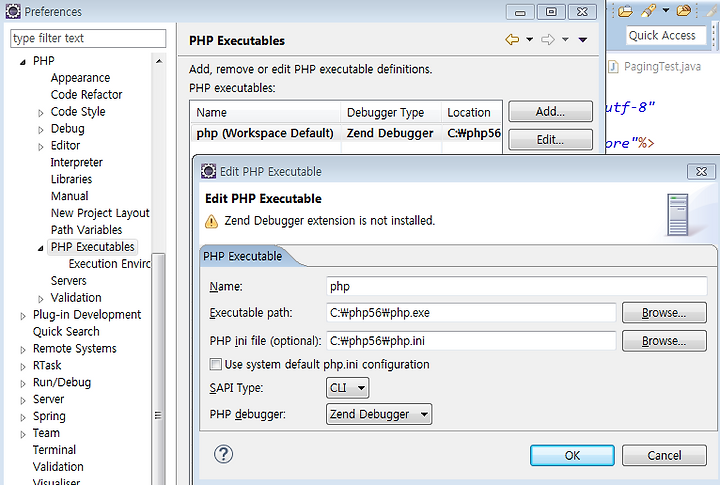Screen dimensions: 720x485
Task: Click OK in Edit PHP Executable dialog
Action: click(x=572, y=455)
